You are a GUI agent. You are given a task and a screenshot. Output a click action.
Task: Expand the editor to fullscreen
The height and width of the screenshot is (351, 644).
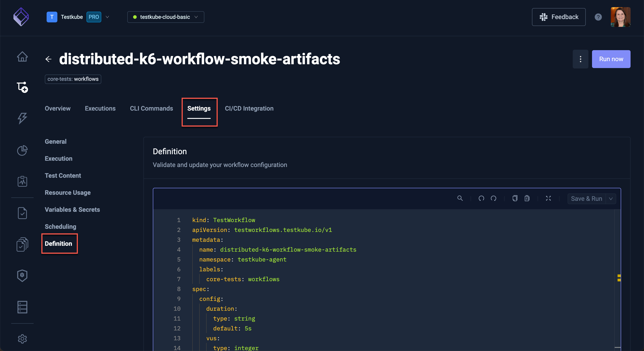pyautogui.click(x=548, y=198)
